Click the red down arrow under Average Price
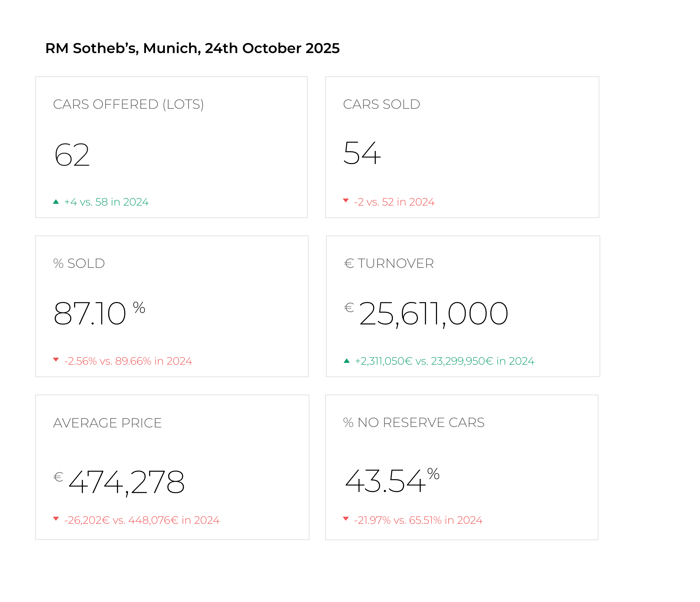The width and height of the screenshot is (700, 602). [x=56, y=518]
